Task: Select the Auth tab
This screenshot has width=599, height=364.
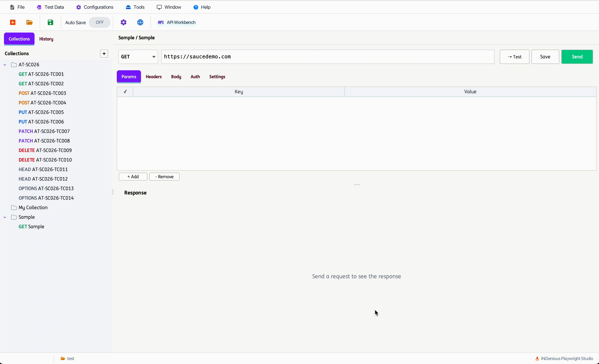Action: (x=195, y=77)
